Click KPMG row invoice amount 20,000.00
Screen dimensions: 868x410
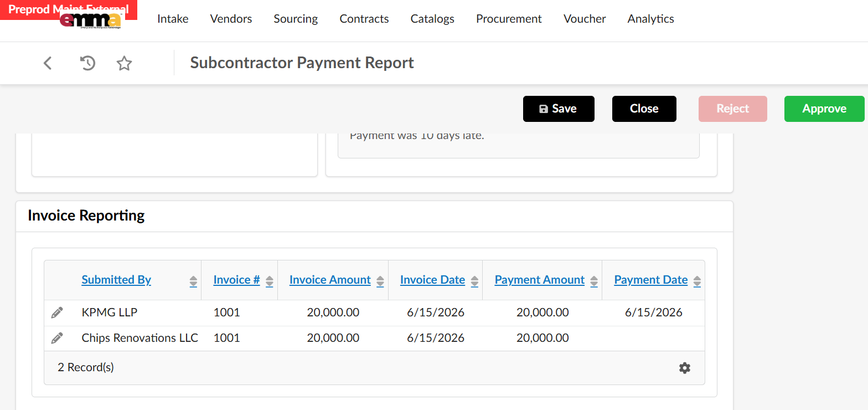pyautogui.click(x=333, y=312)
